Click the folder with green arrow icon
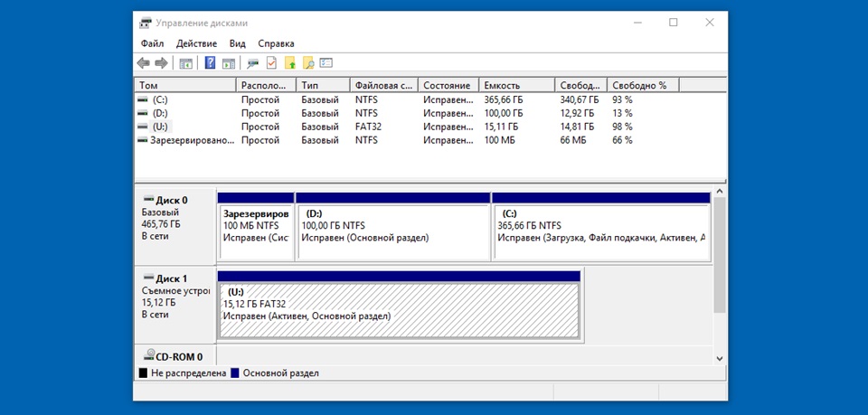Viewport: 868px width, 415px height. tap(290, 63)
